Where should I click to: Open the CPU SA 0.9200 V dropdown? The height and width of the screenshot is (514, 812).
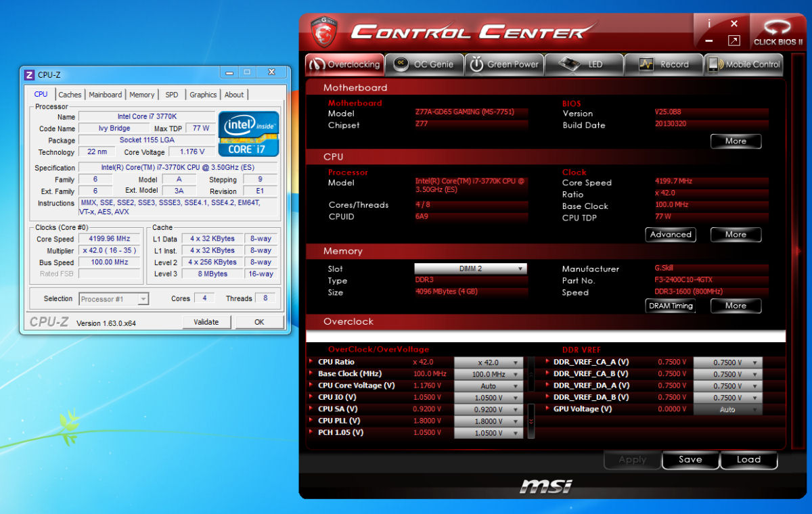489,409
